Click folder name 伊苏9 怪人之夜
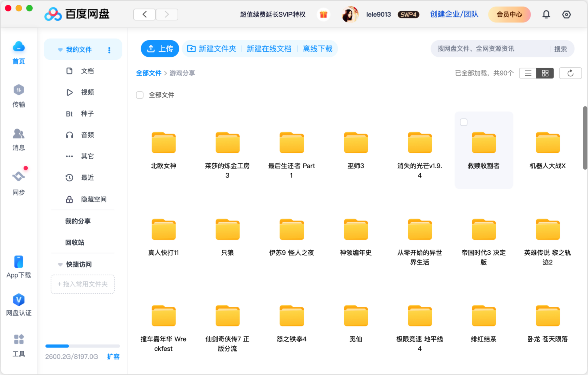This screenshot has height=375, width=588. pos(292,253)
